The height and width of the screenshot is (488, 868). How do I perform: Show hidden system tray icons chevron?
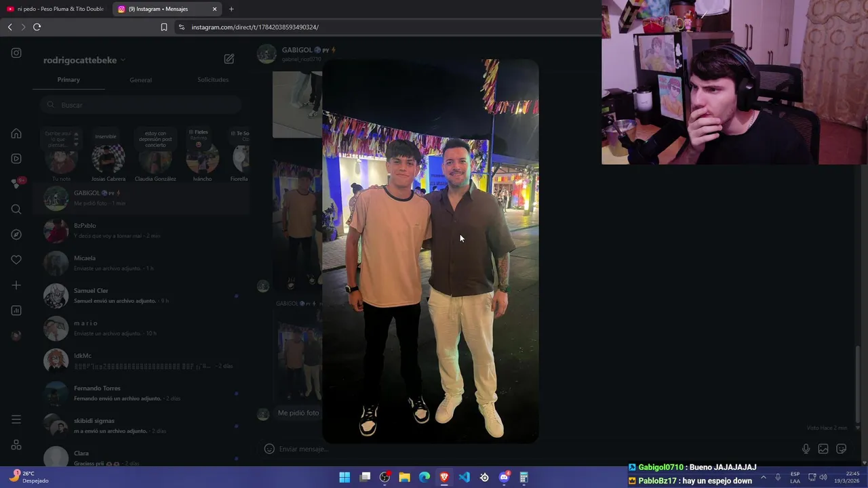pyautogui.click(x=763, y=477)
